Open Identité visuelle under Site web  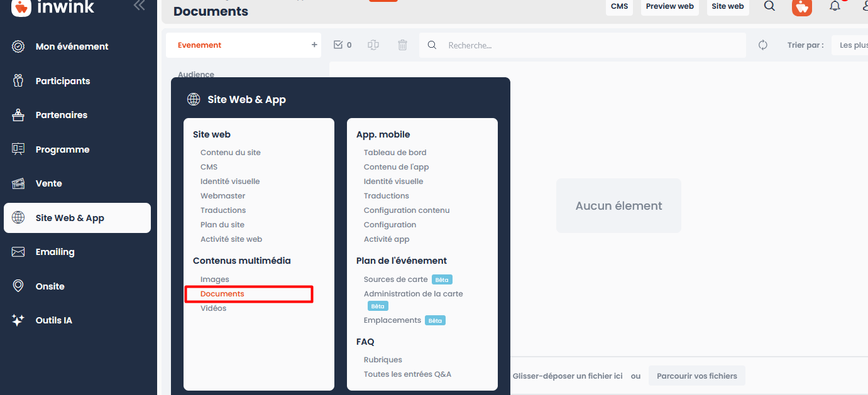(x=230, y=181)
